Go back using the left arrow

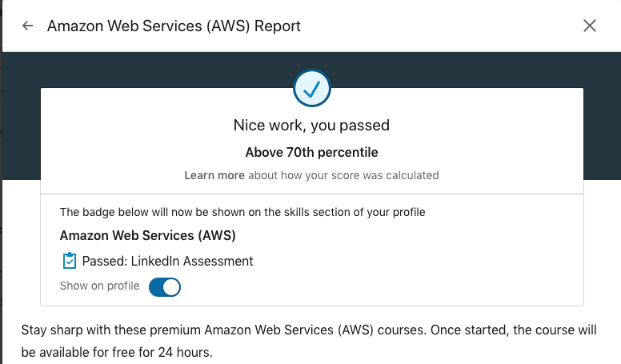pyautogui.click(x=28, y=26)
